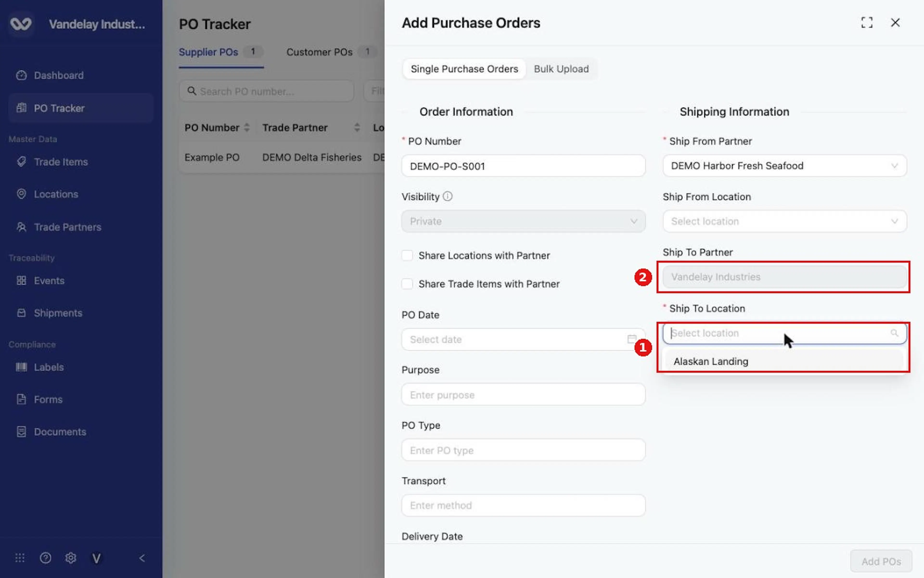
Task: Click the PO Type input
Action: [523, 450]
